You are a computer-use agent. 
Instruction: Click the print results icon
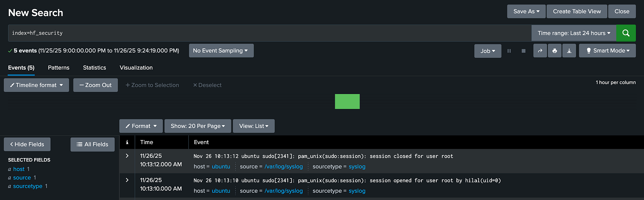pos(555,51)
